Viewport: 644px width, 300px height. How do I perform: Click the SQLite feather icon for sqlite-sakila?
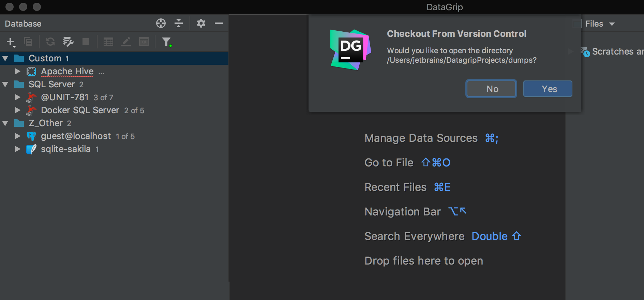tap(31, 149)
